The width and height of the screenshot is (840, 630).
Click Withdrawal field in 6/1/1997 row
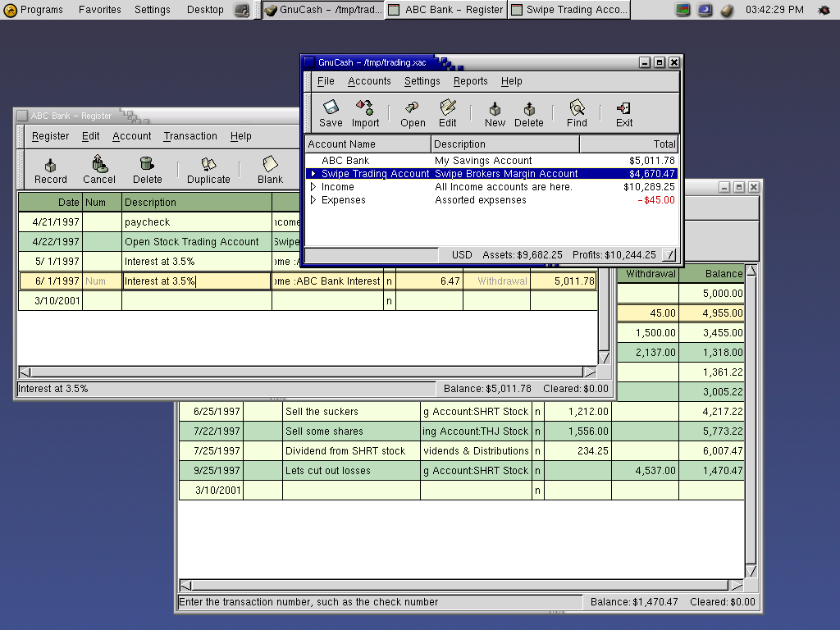(496, 281)
